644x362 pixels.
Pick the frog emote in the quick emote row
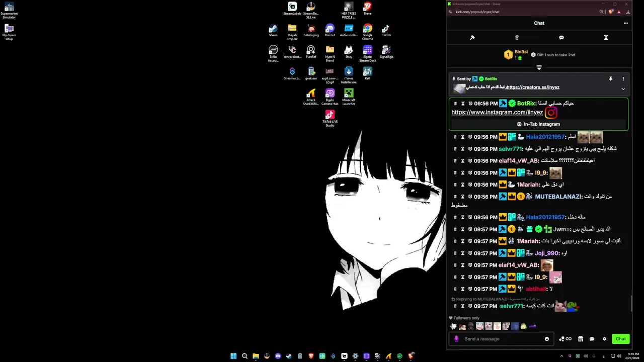pyautogui.click(x=524, y=326)
